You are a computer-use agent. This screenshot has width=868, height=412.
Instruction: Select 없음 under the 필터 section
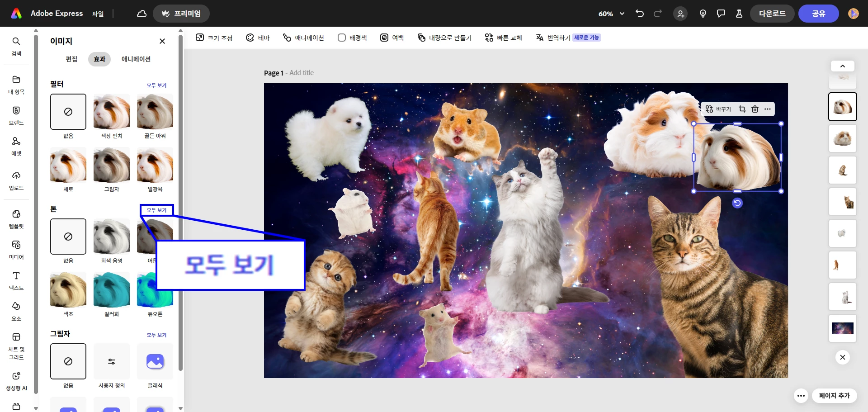click(x=68, y=112)
